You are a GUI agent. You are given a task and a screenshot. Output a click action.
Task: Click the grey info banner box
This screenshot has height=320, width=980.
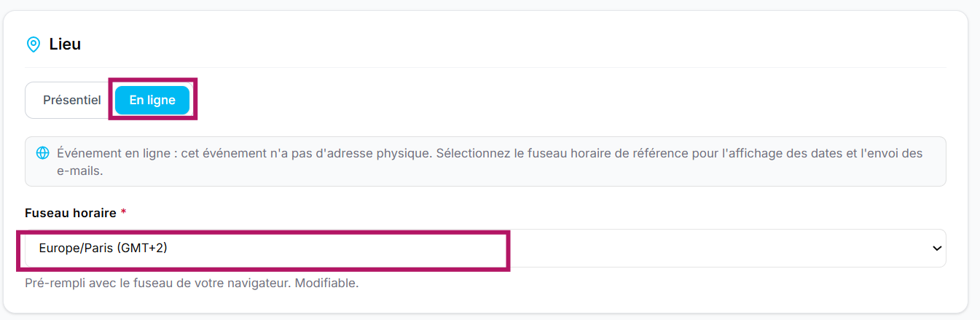(x=485, y=161)
